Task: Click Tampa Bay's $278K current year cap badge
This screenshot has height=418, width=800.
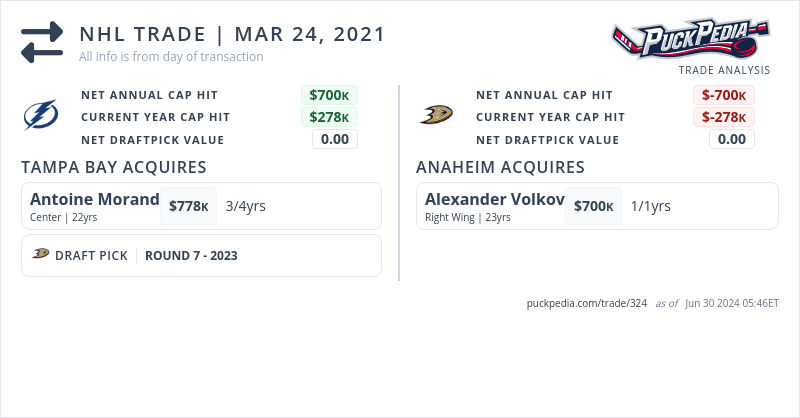Action: (329, 117)
